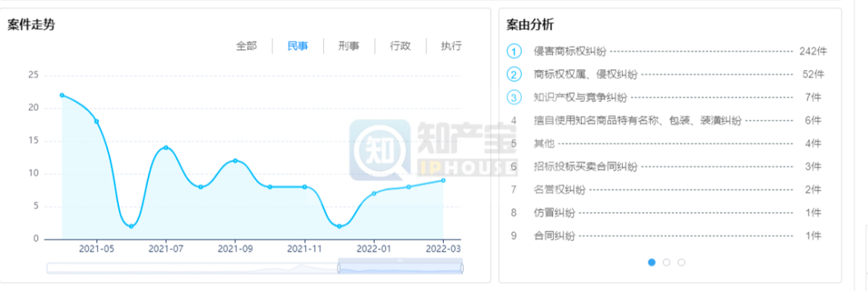This screenshot has width=868, height=291.
Task: Select second pagination dot in 案由分析
Action: point(666,262)
